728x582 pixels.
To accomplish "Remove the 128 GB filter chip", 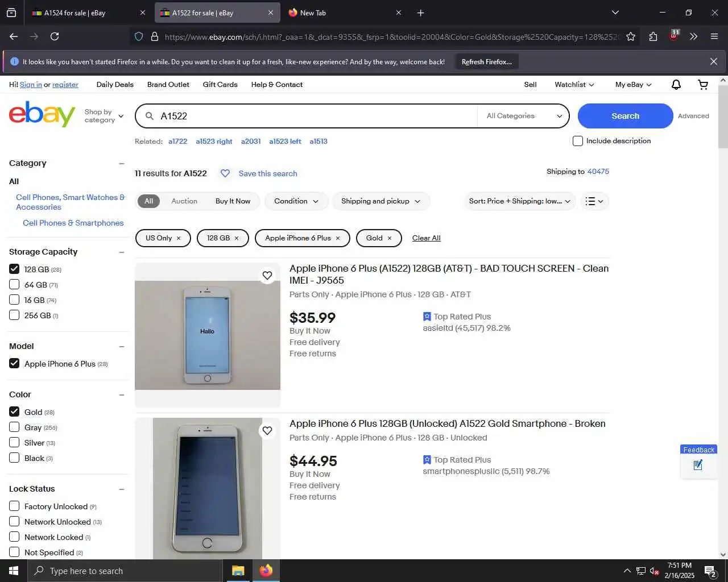I will tap(237, 238).
